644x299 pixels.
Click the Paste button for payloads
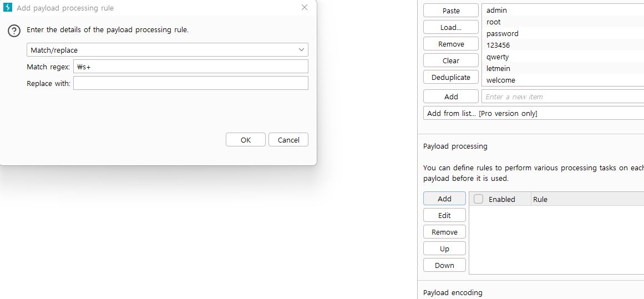pos(450,11)
